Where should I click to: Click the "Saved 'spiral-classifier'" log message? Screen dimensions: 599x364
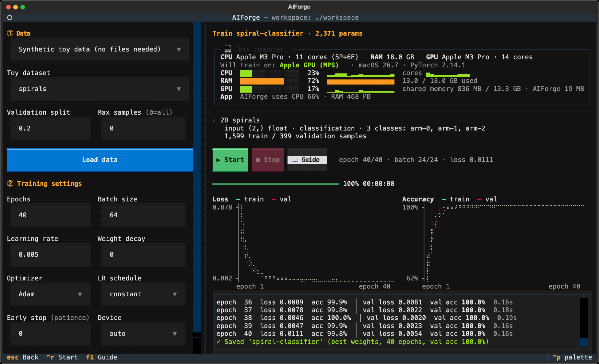click(352, 342)
